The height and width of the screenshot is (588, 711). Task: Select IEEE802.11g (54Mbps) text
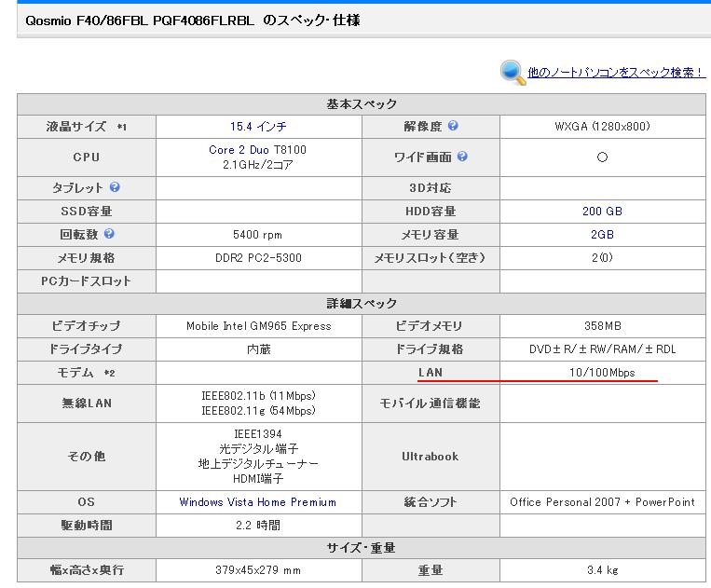[x=258, y=411]
